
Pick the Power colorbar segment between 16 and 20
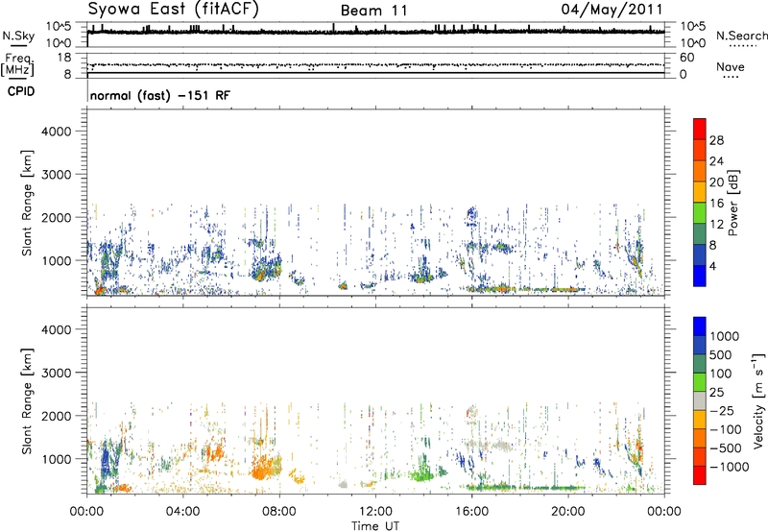pos(700,192)
